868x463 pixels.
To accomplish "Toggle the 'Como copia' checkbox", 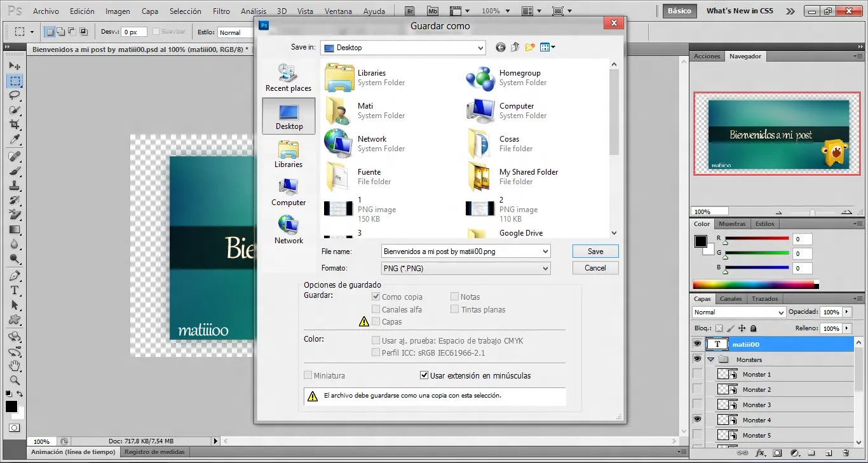I will click(x=376, y=297).
